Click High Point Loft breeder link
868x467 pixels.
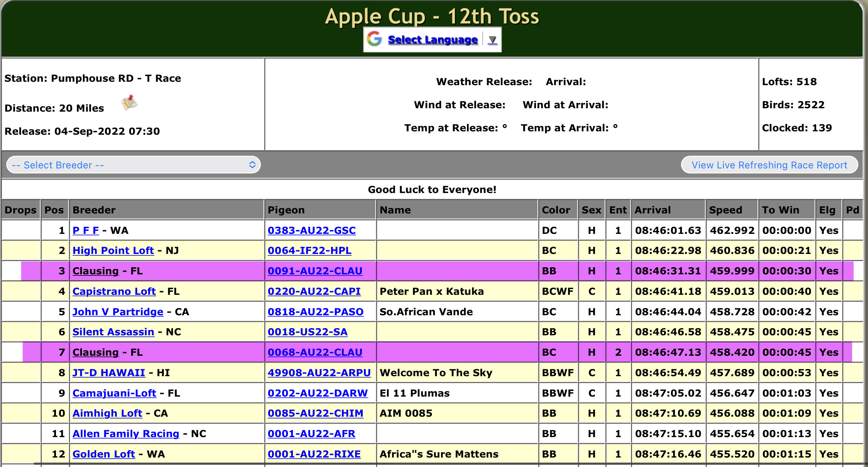pyautogui.click(x=113, y=251)
